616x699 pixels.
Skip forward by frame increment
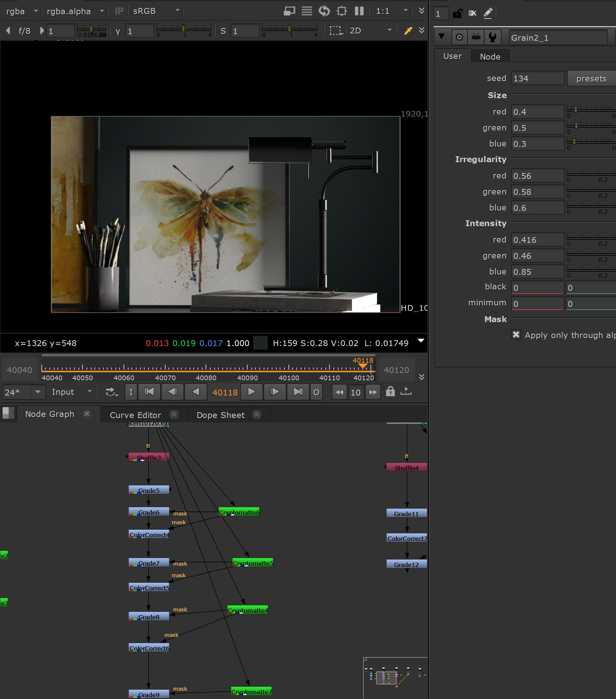[373, 392]
